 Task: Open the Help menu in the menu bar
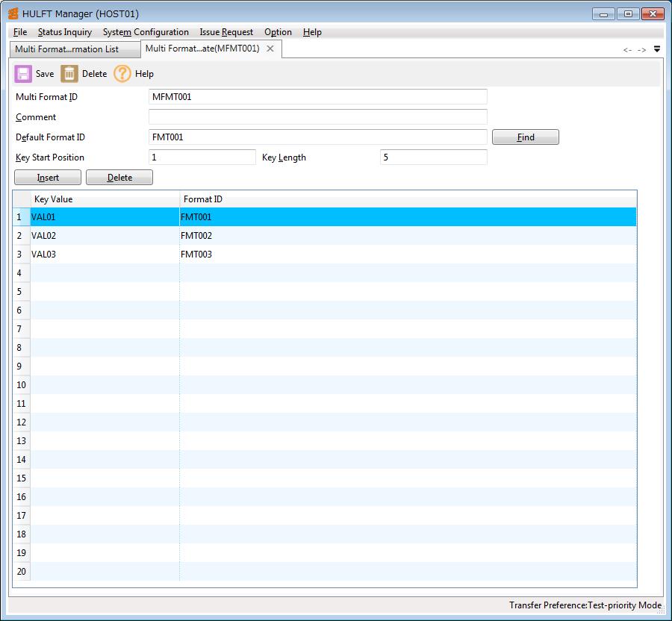tap(312, 32)
